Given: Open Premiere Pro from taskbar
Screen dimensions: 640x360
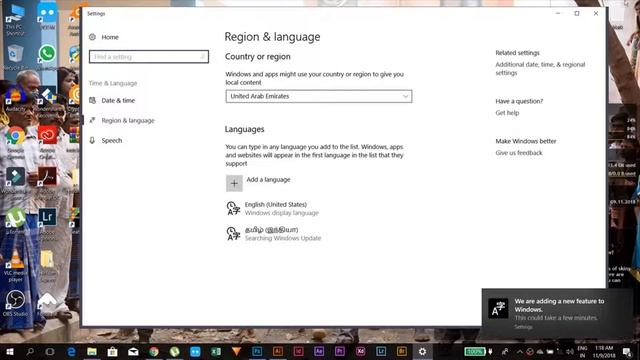Looking at the screenshot, I should pyautogui.click(x=340, y=351).
